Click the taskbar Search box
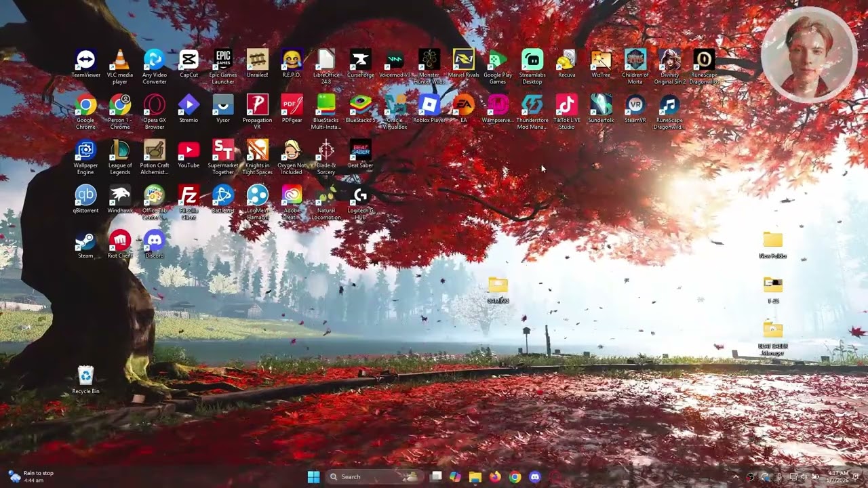The width and height of the screenshot is (868, 488). pos(374,476)
